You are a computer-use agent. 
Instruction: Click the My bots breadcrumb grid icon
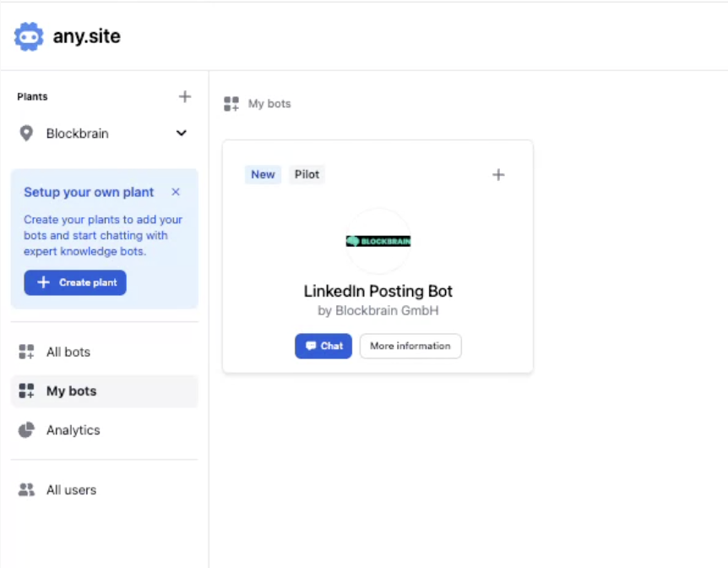click(231, 104)
